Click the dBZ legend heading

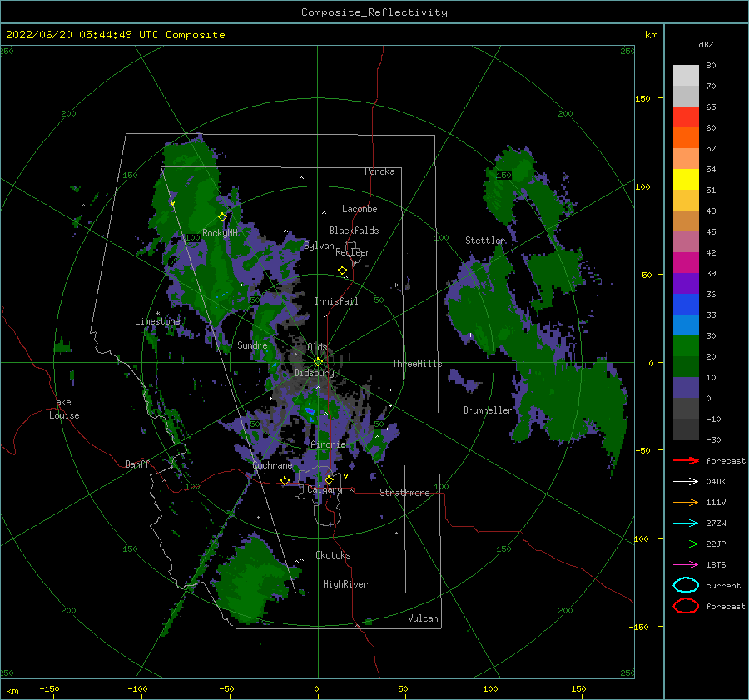[x=706, y=45]
